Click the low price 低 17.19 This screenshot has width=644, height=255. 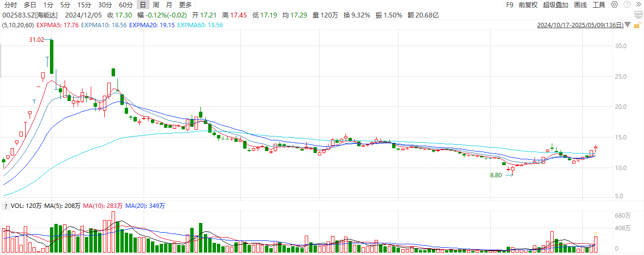tap(265, 15)
